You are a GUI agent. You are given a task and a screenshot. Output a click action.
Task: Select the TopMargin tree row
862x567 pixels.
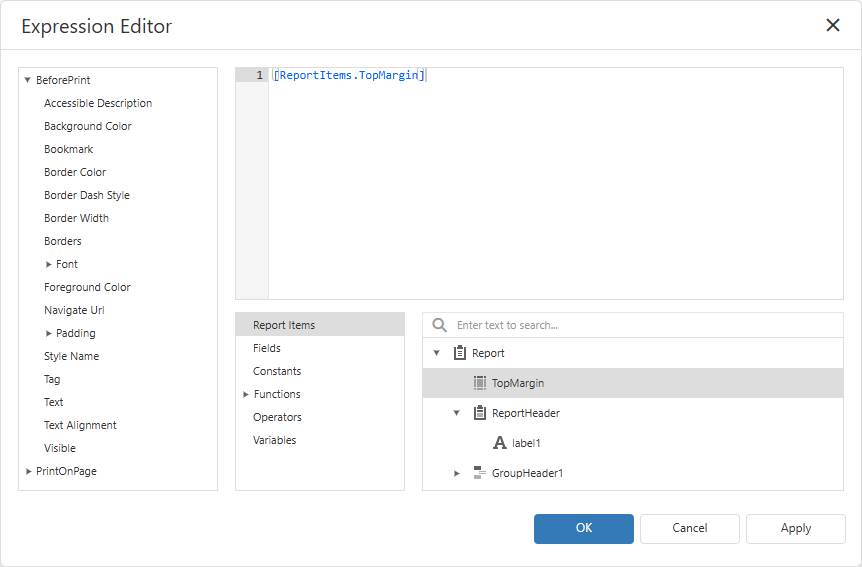(x=633, y=383)
